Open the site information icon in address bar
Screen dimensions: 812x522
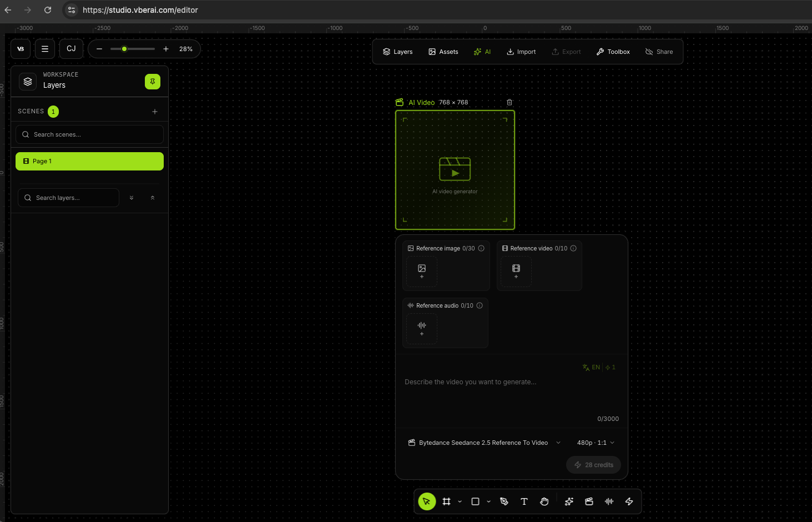click(71, 10)
